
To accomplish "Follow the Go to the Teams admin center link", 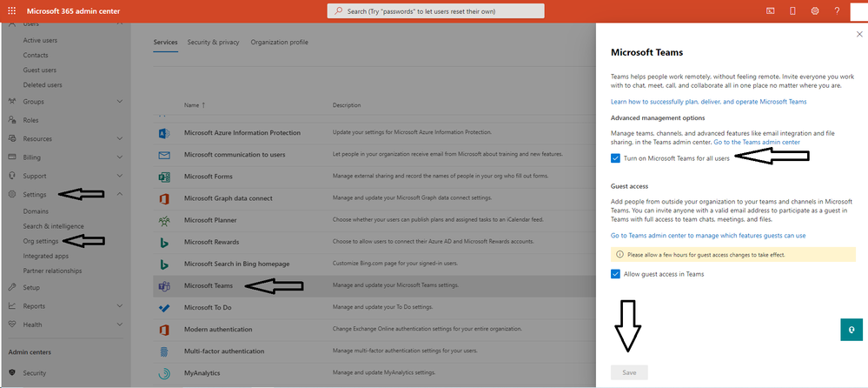I will [757, 143].
